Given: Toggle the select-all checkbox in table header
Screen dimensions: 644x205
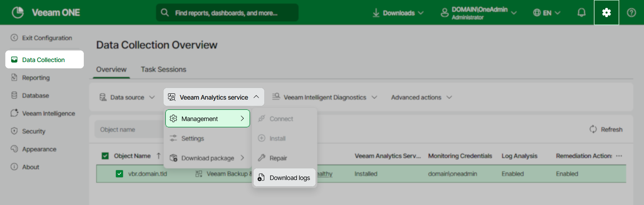Looking at the screenshot, I should click(x=105, y=156).
